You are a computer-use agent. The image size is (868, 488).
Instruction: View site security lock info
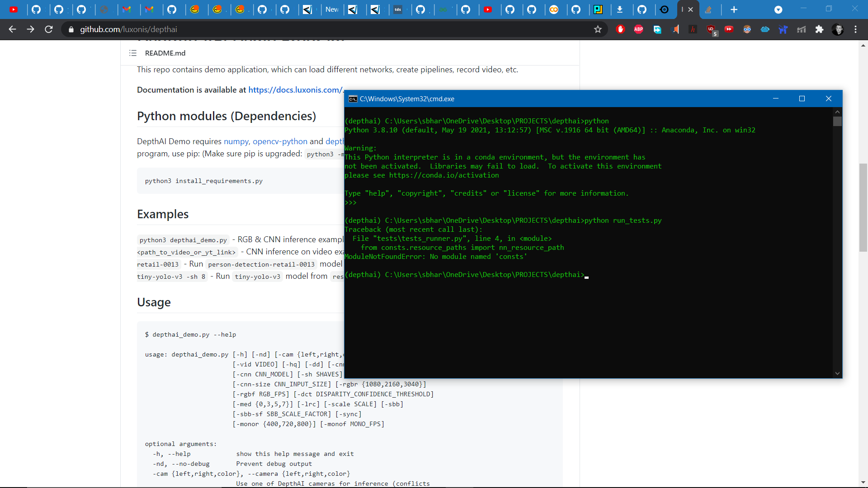71,29
